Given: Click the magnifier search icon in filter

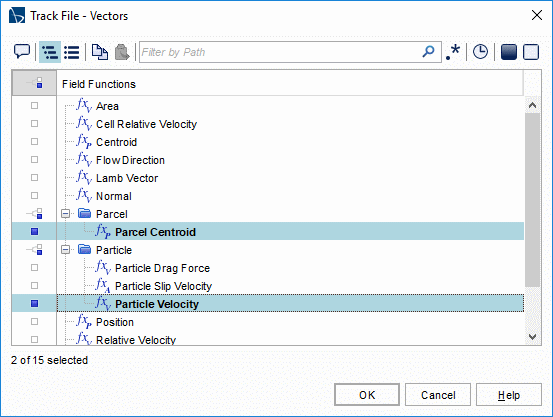Looking at the screenshot, I should tap(428, 52).
